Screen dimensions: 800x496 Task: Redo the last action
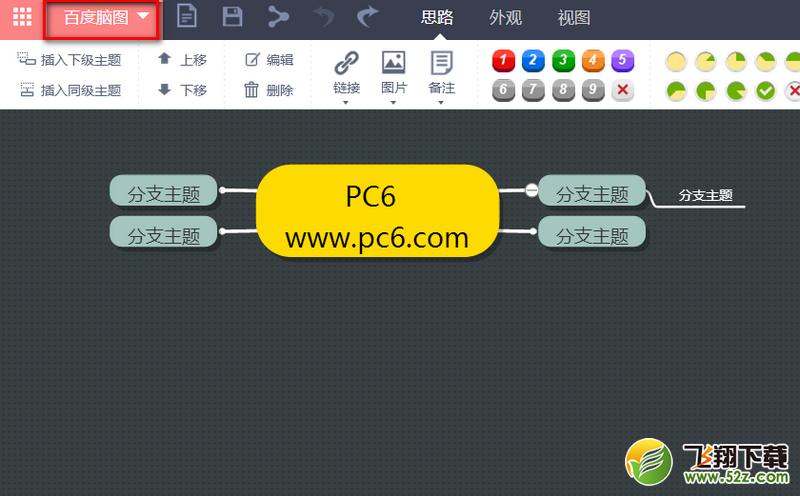(x=367, y=17)
